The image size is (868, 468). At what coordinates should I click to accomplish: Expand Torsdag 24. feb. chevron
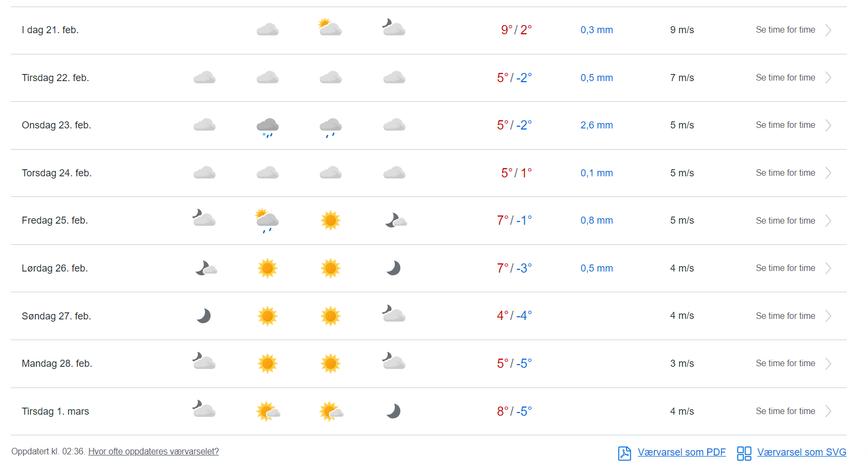828,173
